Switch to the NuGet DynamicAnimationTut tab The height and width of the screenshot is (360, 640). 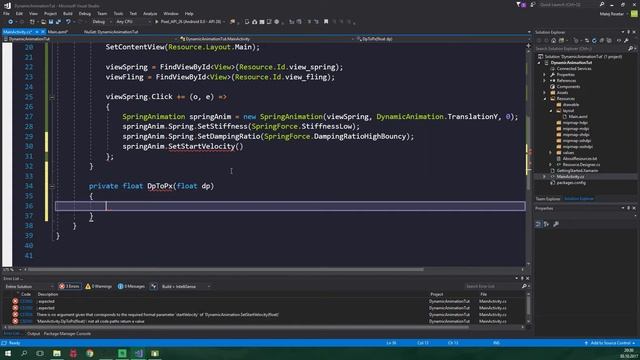point(111,31)
